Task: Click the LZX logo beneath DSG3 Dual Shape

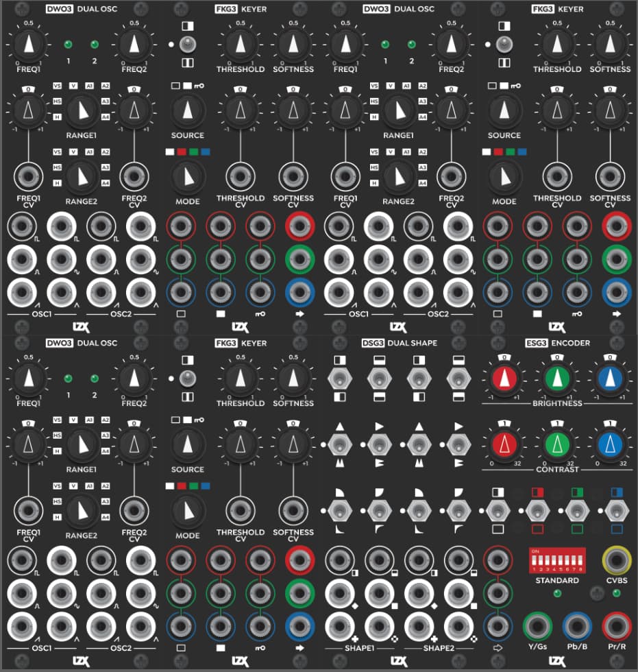Action: click(398, 662)
